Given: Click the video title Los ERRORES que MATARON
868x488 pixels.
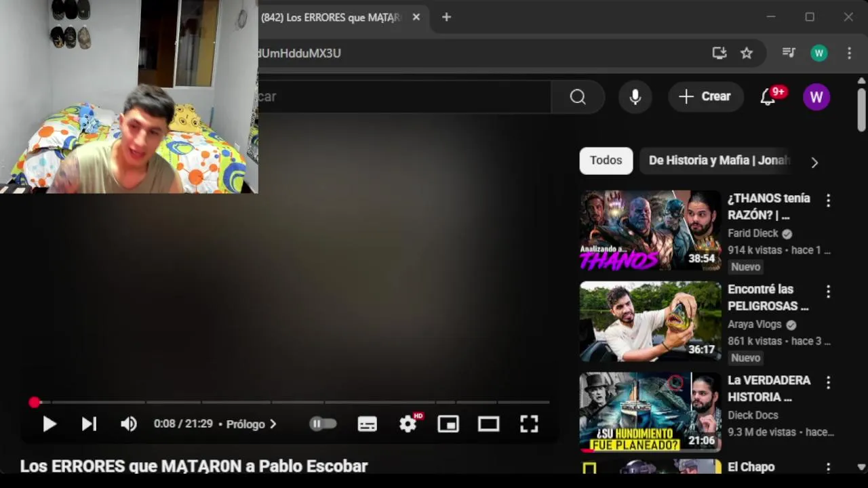Looking at the screenshot, I should [194, 466].
